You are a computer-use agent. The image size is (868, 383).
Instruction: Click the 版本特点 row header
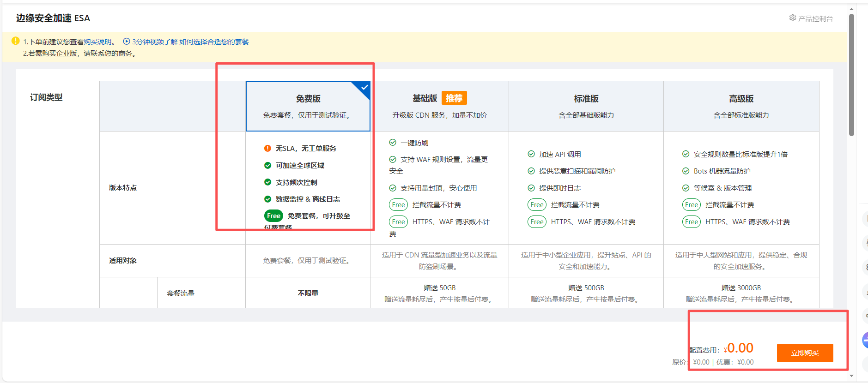123,188
